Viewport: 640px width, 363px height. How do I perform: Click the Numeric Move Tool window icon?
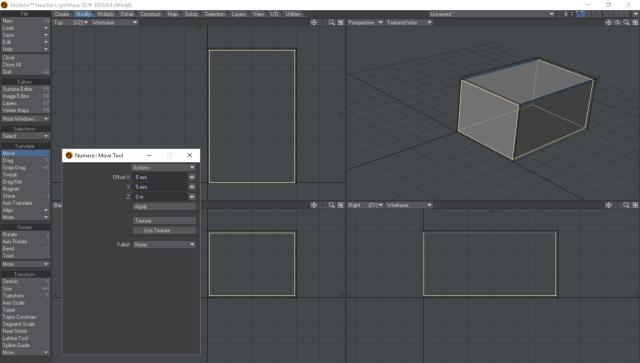tap(69, 155)
